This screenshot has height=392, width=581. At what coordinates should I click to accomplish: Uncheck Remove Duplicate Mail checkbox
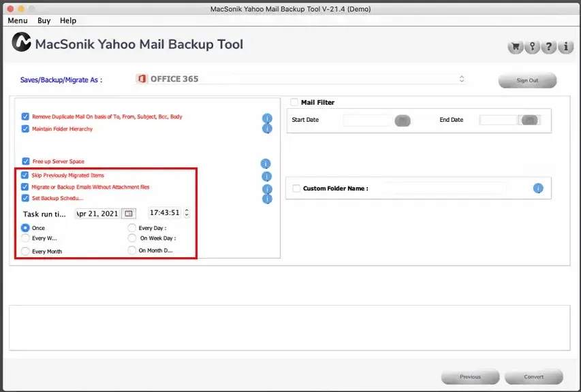point(25,116)
